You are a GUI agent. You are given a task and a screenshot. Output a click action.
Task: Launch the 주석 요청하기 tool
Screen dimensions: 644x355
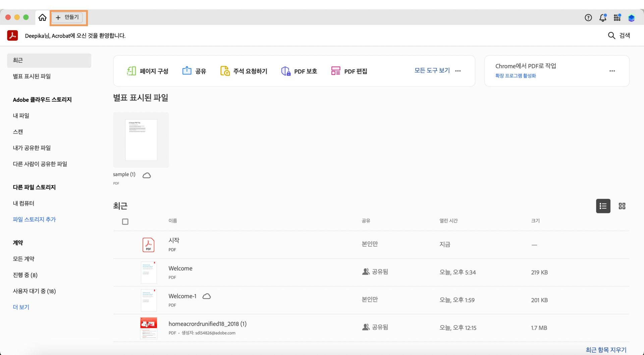pyautogui.click(x=244, y=71)
